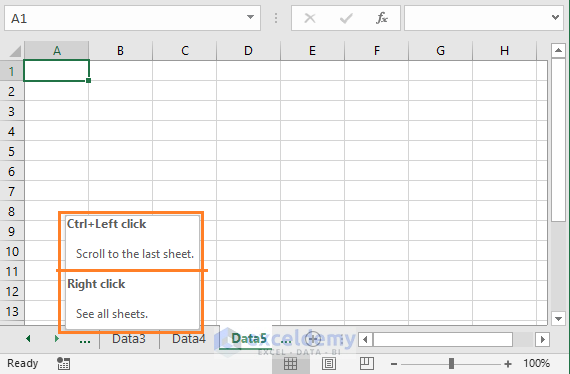The image size is (570, 374).
Task: Select column D header
Action: (x=248, y=51)
